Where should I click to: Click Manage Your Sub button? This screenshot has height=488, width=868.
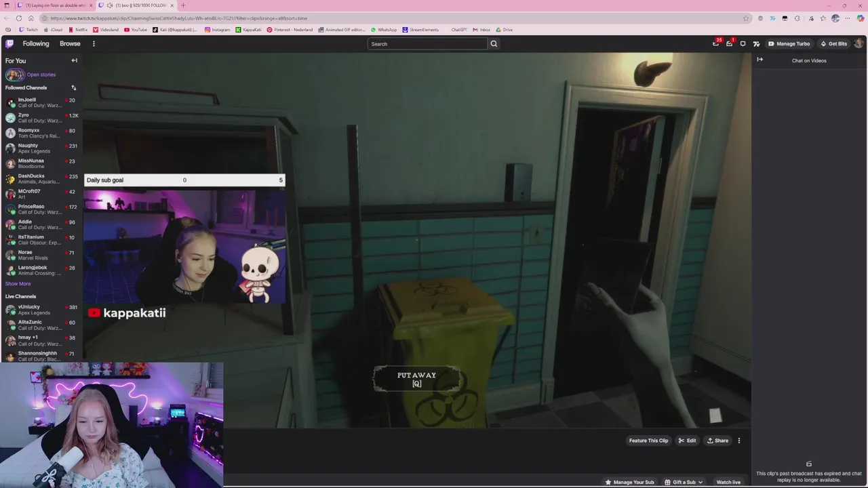click(x=629, y=482)
